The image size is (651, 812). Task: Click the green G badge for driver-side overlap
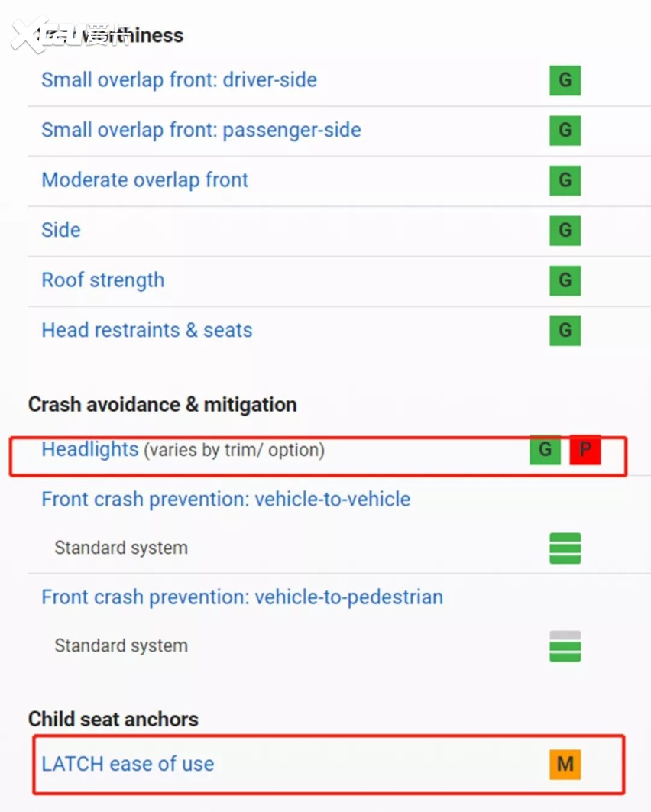[x=565, y=80]
